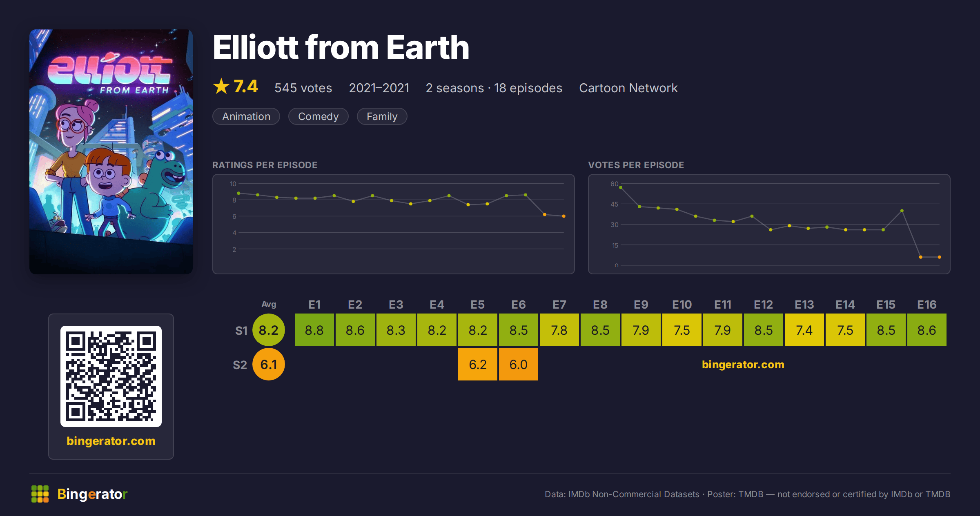Click the last orange point in ratings chart

pos(564,216)
